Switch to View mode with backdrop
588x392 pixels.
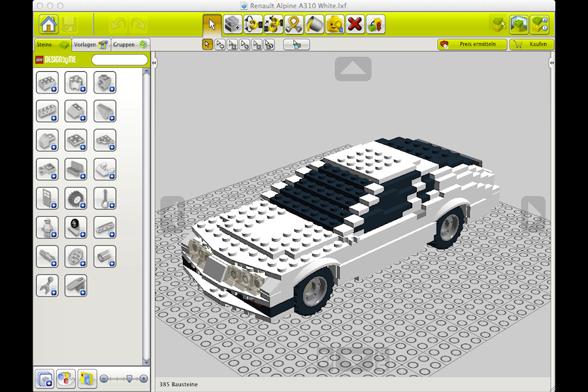[x=519, y=25]
